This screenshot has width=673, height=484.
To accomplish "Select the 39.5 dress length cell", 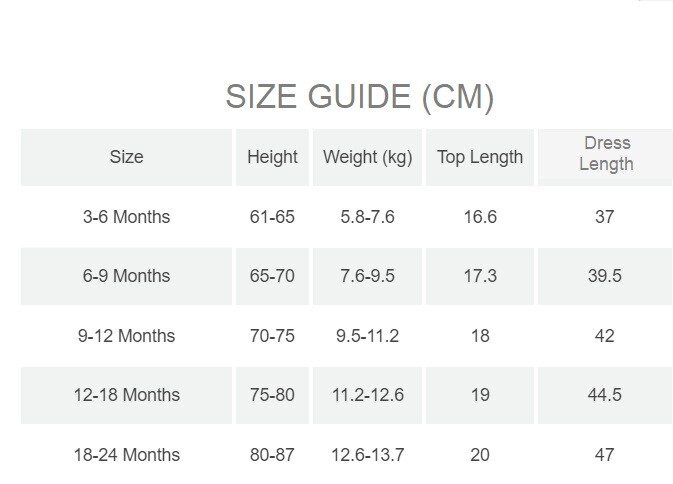I will click(605, 276).
